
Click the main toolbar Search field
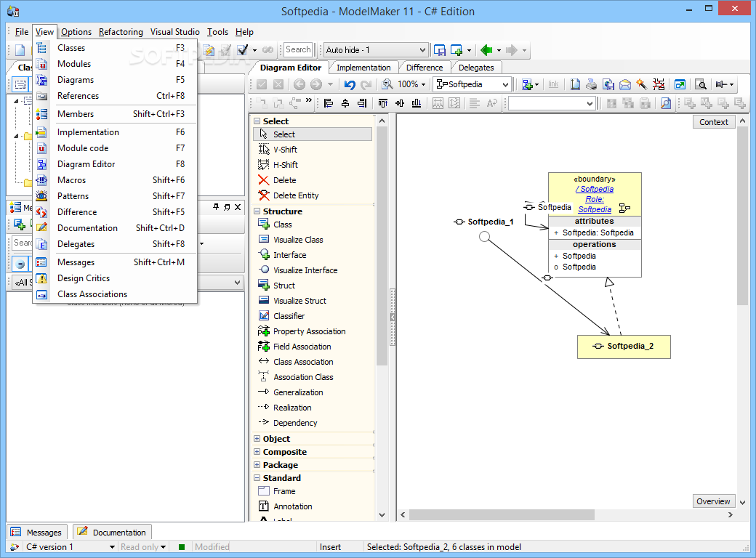click(x=298, y=49)
